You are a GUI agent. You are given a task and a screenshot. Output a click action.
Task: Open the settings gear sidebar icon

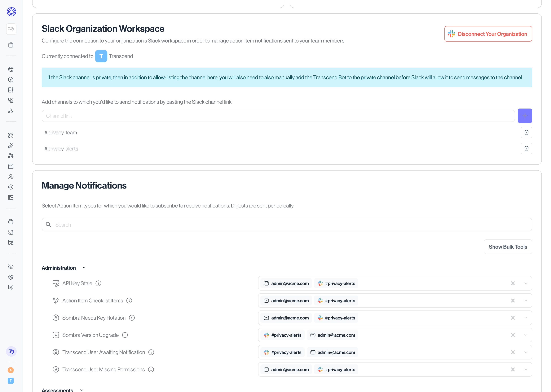(11, 277)
